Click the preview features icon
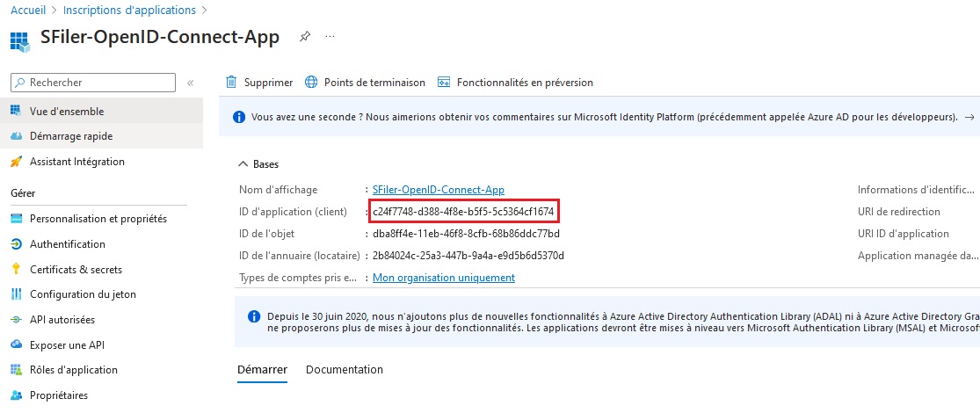This screenshot has height=413, width=980. (x=444, y=83)
